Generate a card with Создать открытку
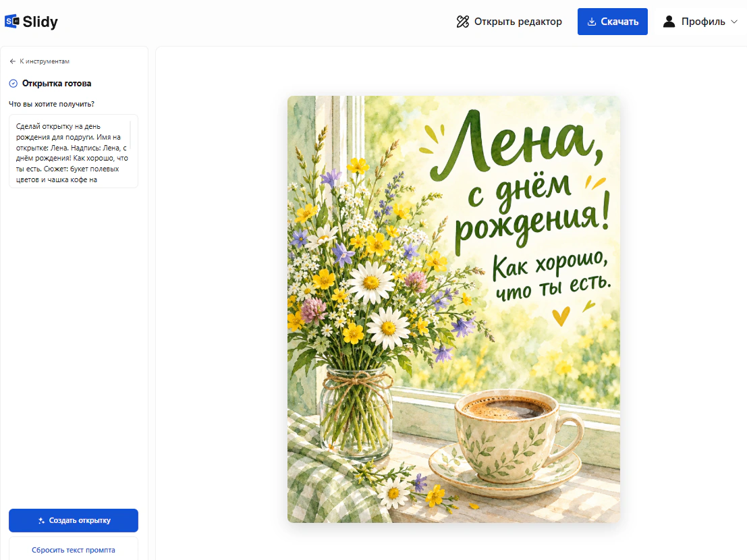This screenshot has height=560, width=747. [x=74, y=520]
